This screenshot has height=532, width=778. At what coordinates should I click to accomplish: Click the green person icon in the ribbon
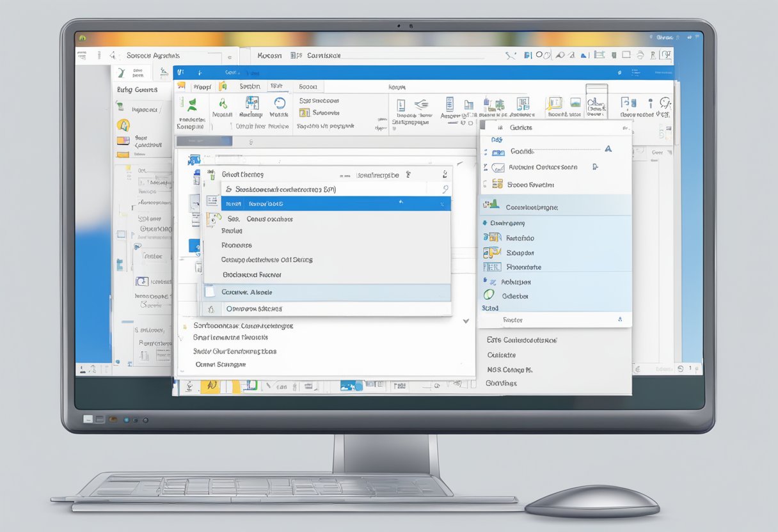click(191, 105)
